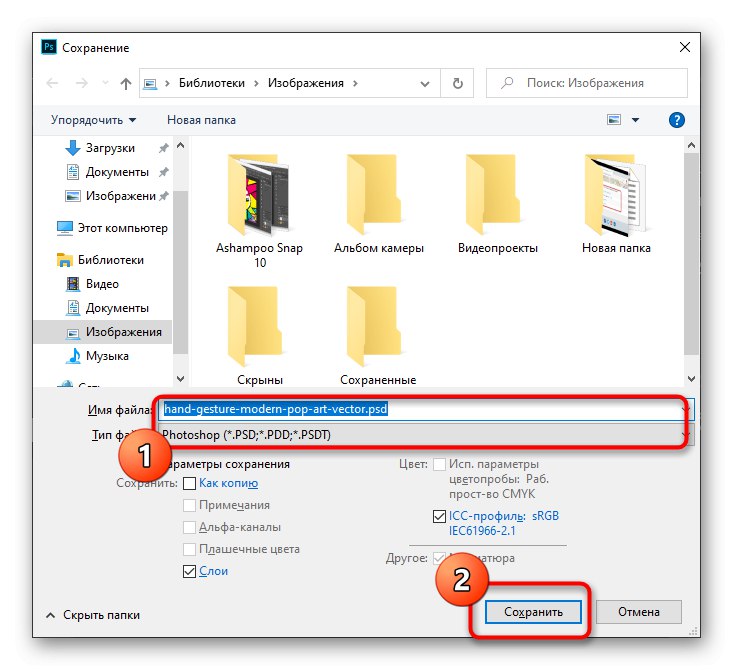This screenshot has width=733, height=670.
Task: Toggle Альфа-каналы checkbox
Action: [x=189, y=527]
